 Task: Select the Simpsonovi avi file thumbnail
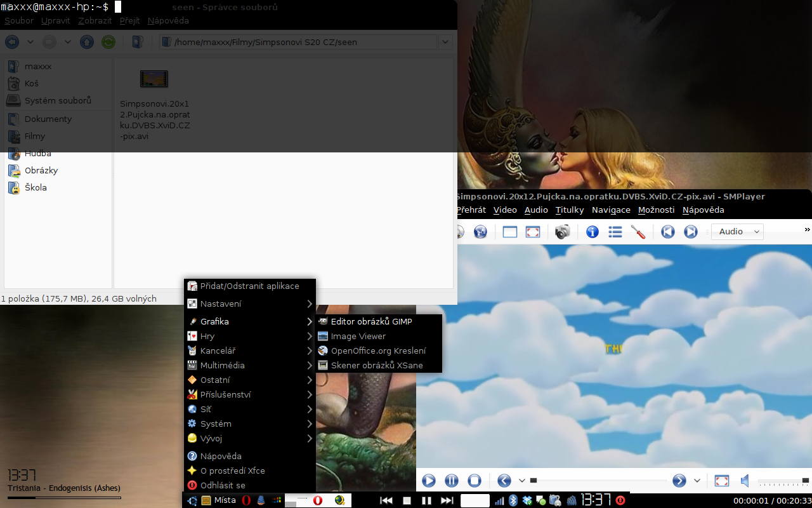tap(154, 79)
